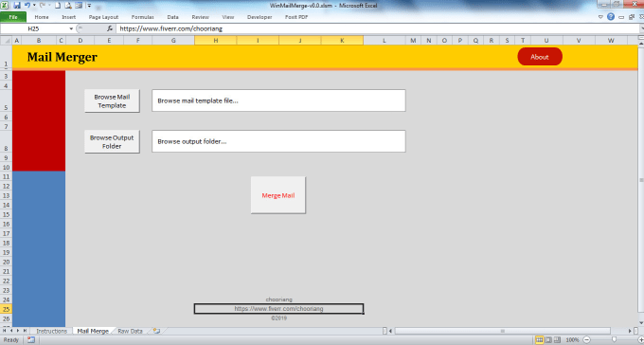Screen dimensions: 644x345
Task: Open the Name Box dropdown arrow
Action: click(71, 28)
